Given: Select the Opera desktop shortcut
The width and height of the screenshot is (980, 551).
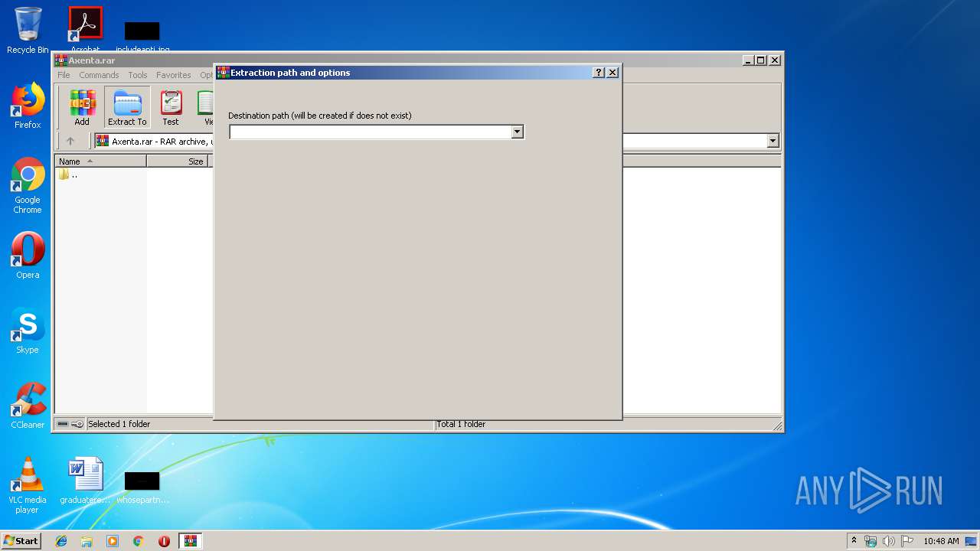Looking at the screenshot, I should [x=28, y=256].
